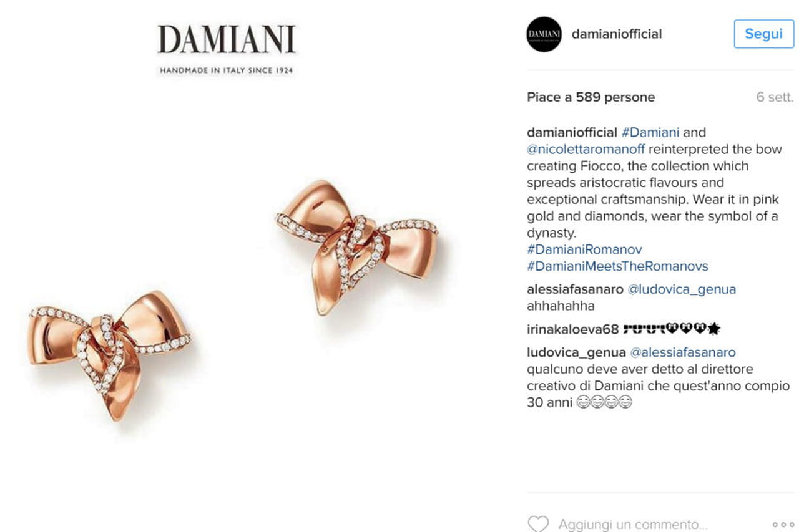The width and height of the screenshot is (799, 532).
Task: Click the Damiani profile avatar
Action: click(544, 34)
